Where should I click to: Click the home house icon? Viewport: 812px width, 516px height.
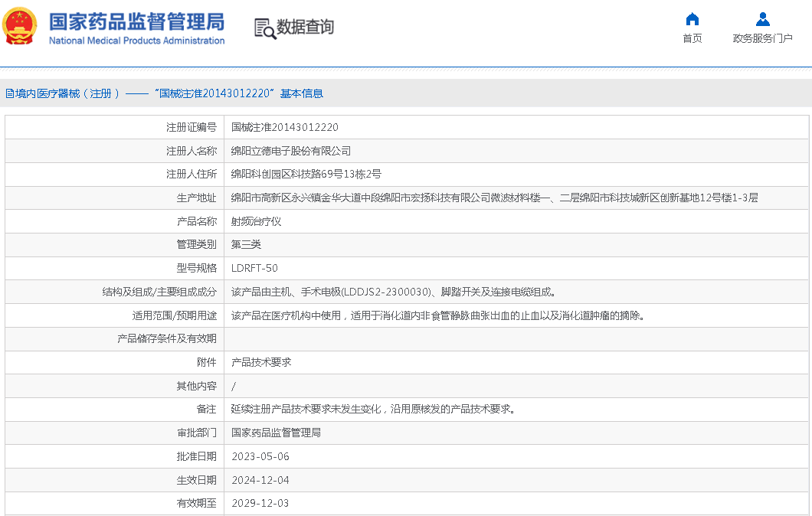point(692,19)
